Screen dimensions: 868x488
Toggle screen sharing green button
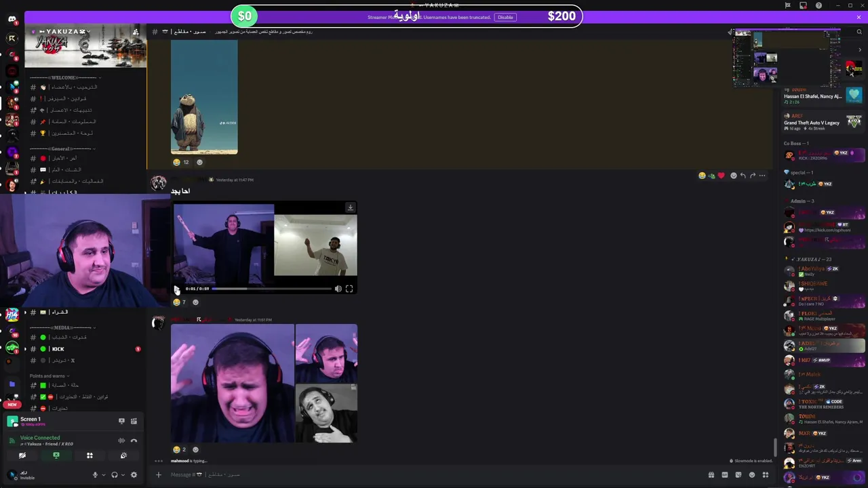[x=56, y=455]
